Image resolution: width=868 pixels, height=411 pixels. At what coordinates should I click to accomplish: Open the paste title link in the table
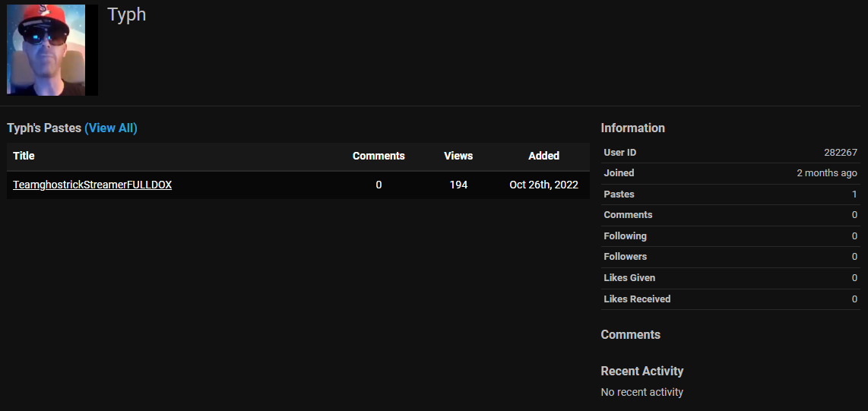(x=92, y=185)
